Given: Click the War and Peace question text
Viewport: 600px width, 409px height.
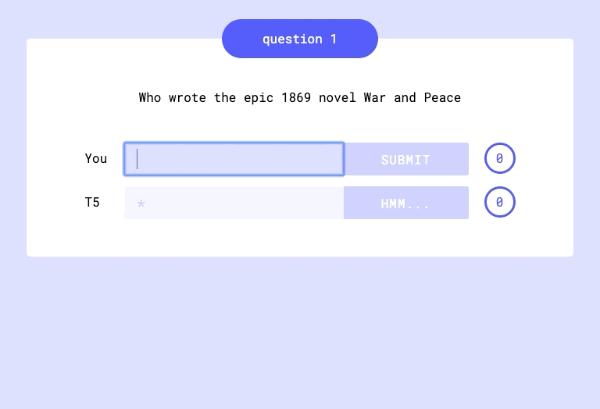Looking at the screenshot, I should click(299, 97).
